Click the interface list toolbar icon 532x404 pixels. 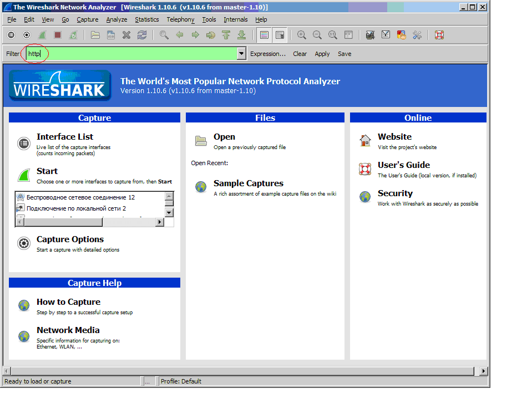(x=11, y=35)
